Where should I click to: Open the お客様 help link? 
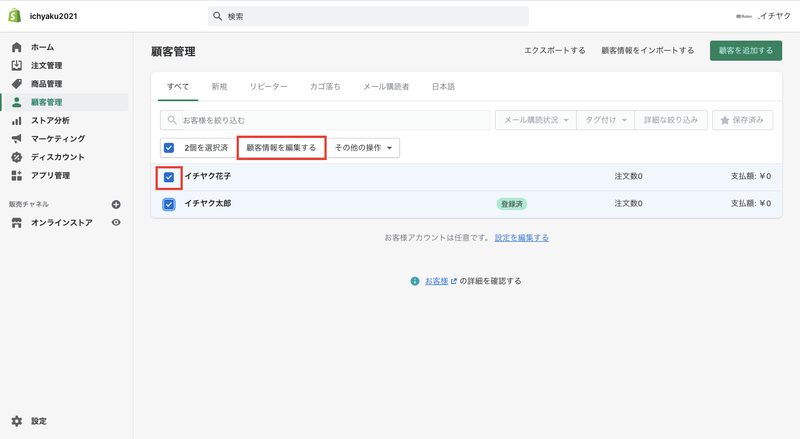437,281
